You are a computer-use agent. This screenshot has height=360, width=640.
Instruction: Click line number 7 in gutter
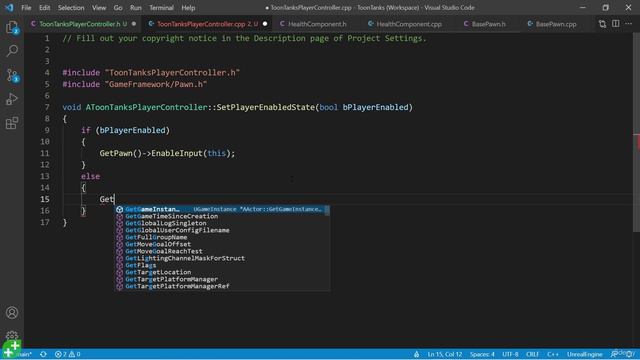point(47,107)
